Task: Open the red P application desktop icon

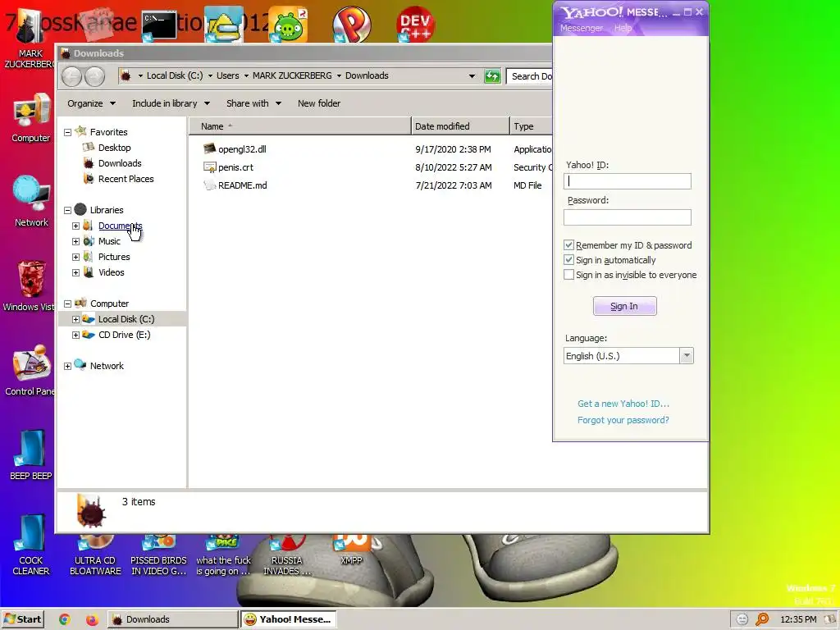Action: [x=351, y=25]
